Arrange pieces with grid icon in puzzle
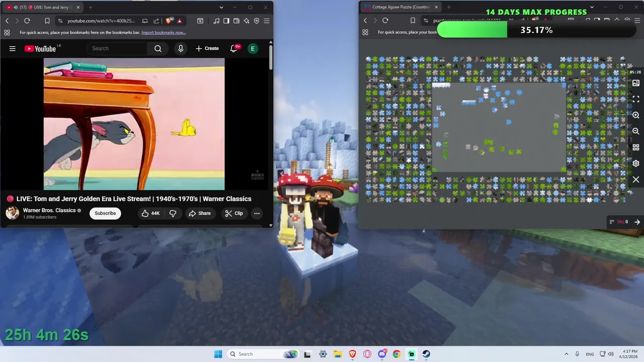 coord(636,147)
